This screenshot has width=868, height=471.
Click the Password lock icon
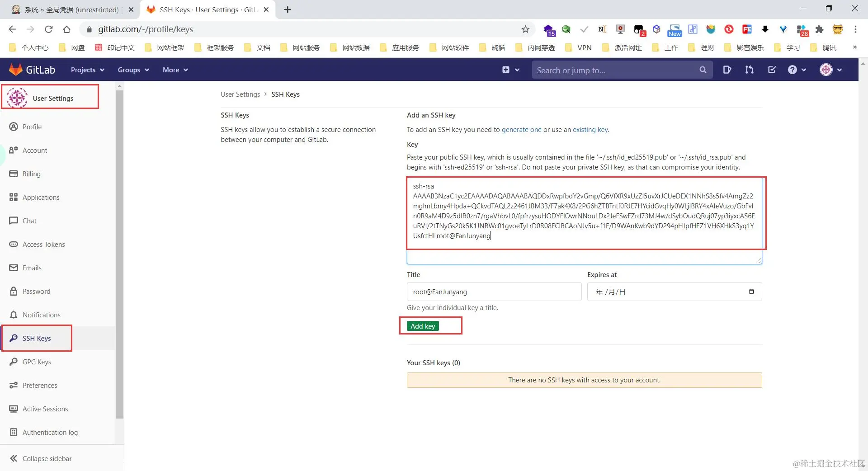point(14,291)
